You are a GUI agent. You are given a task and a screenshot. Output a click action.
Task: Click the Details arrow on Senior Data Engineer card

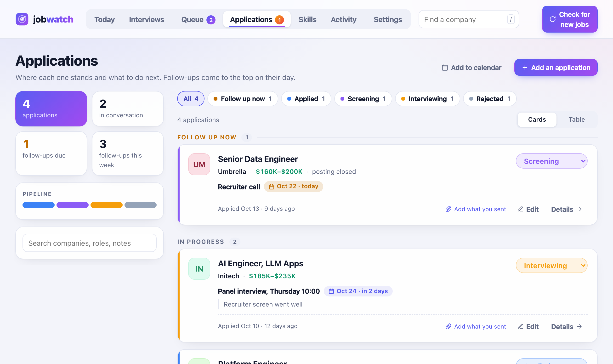coord(579,209)
